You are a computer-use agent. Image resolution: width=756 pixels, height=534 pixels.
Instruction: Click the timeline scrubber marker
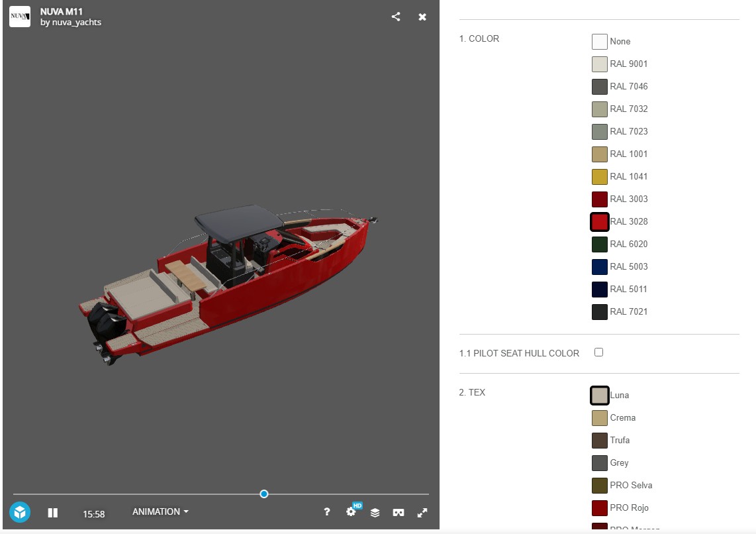click(x=263, y=494)
